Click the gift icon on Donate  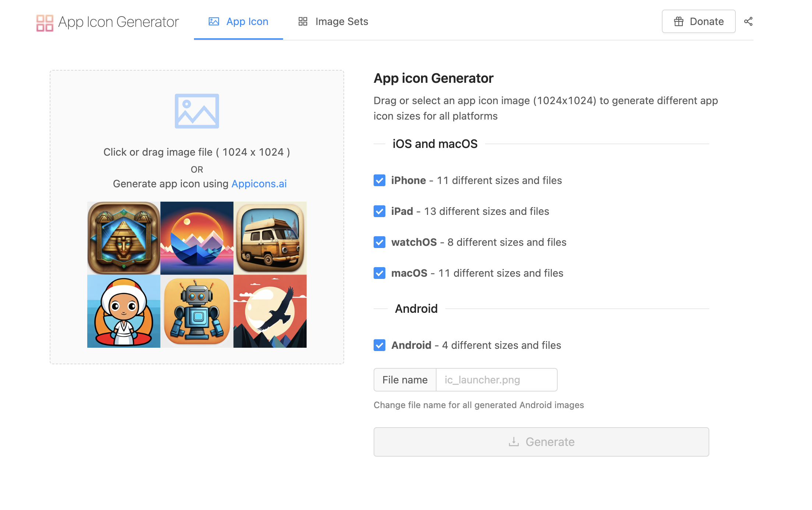pos(678,22)
